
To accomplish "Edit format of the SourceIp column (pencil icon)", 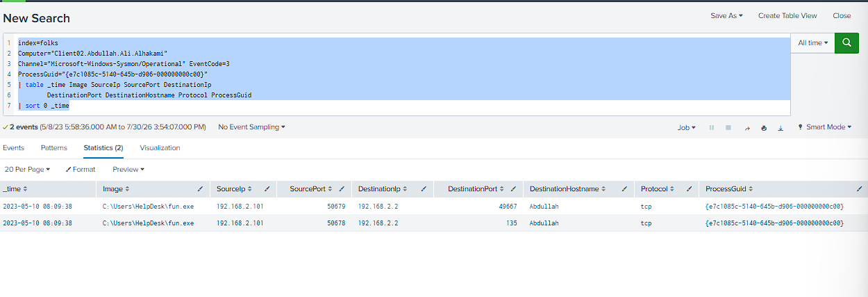I will tap(267, 188).
